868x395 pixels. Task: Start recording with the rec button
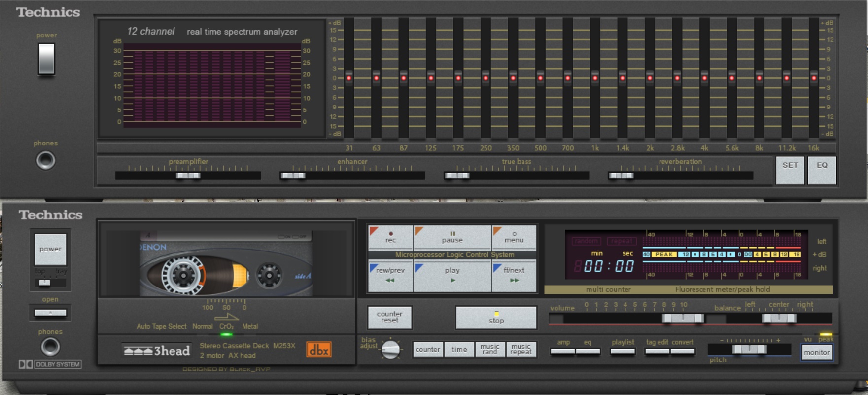pyautogui.click(x=390, y=238)
